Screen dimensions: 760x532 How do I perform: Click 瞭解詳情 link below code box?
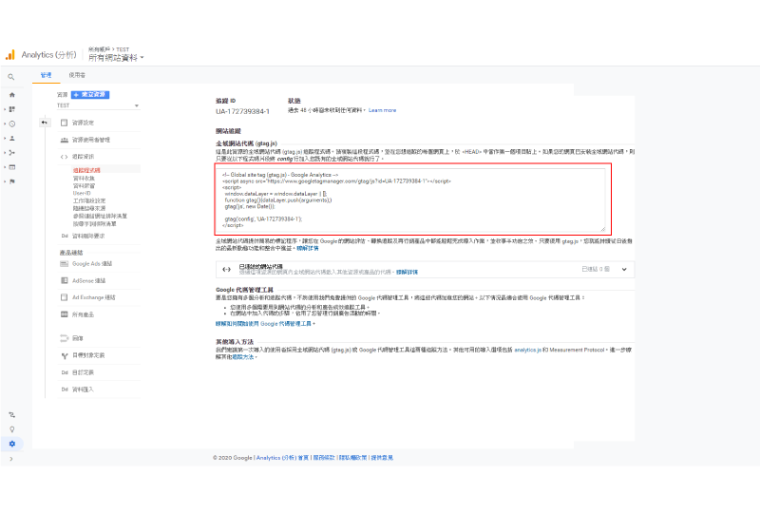coord(308,248)
